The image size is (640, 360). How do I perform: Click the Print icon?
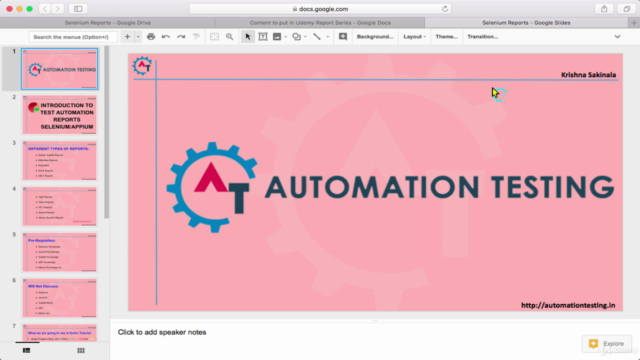[x=151, y=37]
